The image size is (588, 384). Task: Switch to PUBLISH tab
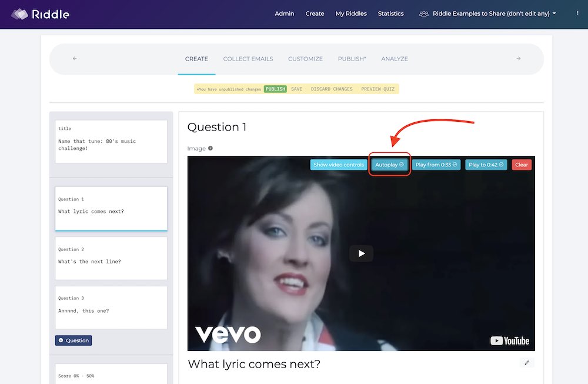click(x=352, y=59)
